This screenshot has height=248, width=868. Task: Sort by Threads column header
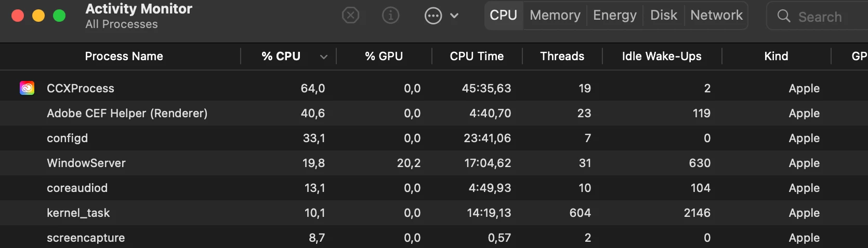(x=562, y=56)
